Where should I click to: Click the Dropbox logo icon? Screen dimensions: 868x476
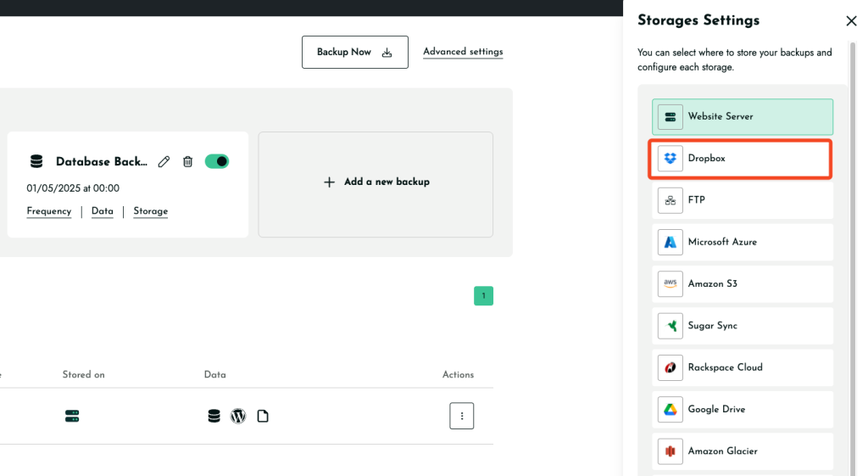(x=670, y=159)
